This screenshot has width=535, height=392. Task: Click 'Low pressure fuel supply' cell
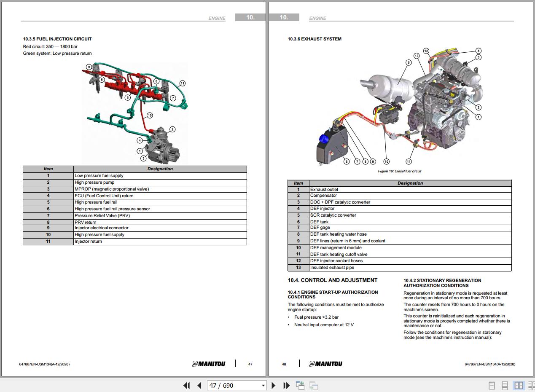160,175
